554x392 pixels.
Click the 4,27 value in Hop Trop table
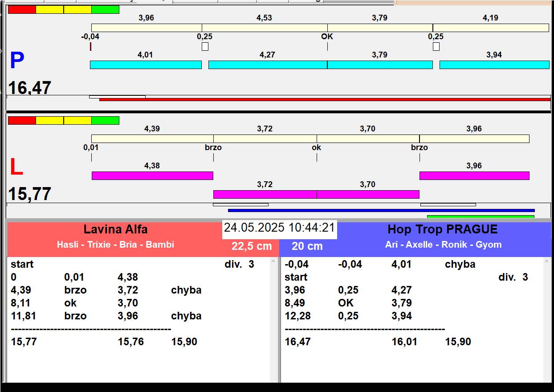pos(402,290)
